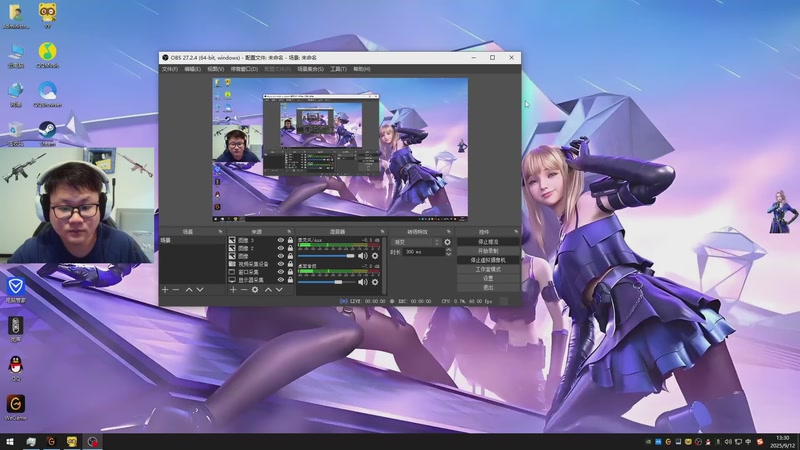The image size is (800, 450).
Task: Open Recycle Bin on desktop
Action: [16, 134]
